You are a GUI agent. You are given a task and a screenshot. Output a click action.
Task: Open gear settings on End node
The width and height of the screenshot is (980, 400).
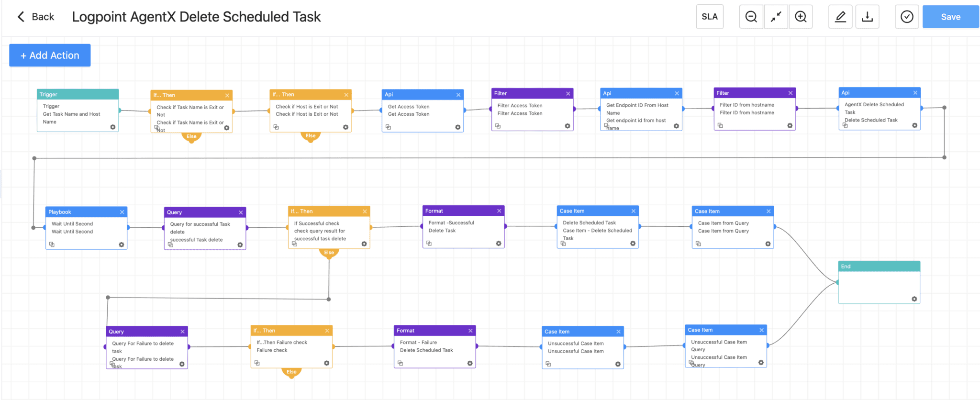click(914, 299)
